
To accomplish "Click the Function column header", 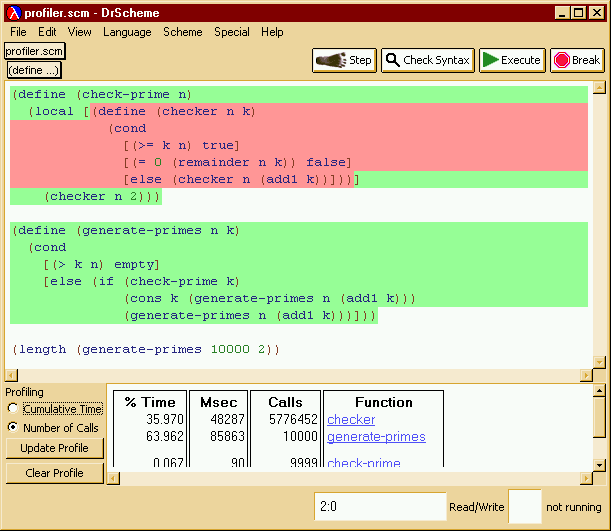I will point(384,402).
